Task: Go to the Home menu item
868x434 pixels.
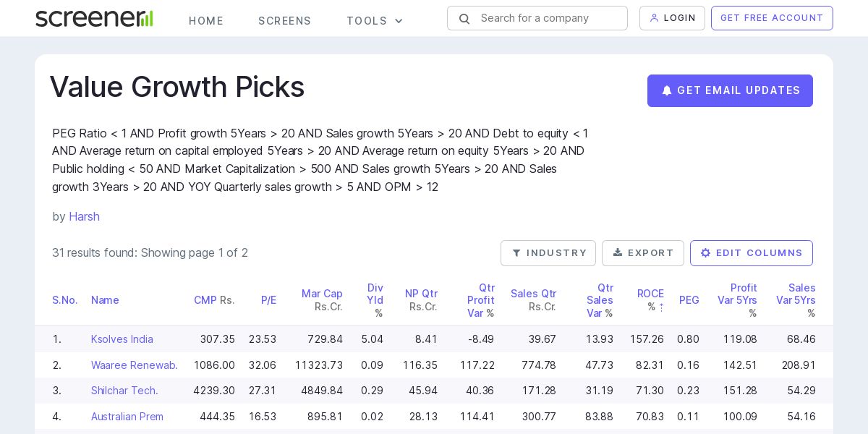Action: [206, 21]
